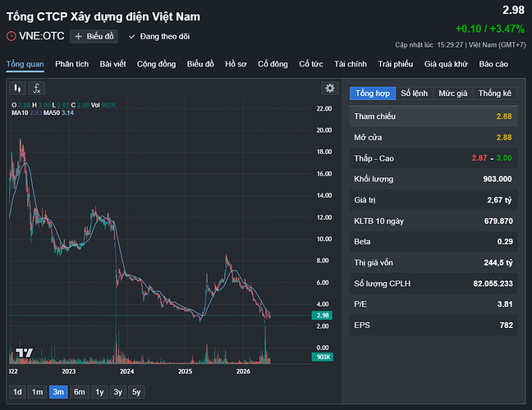This screenshot has height=410, width=532.
Task: Toggle the Đang theo dõi checkmark
Action: pyautogui.click(x=131, y=37)
